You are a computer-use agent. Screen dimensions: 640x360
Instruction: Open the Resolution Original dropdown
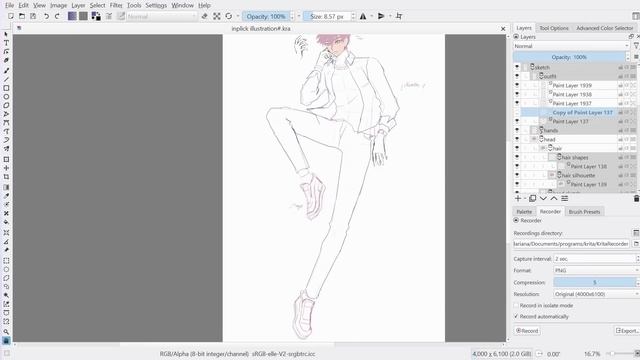[x=596, y=294]
